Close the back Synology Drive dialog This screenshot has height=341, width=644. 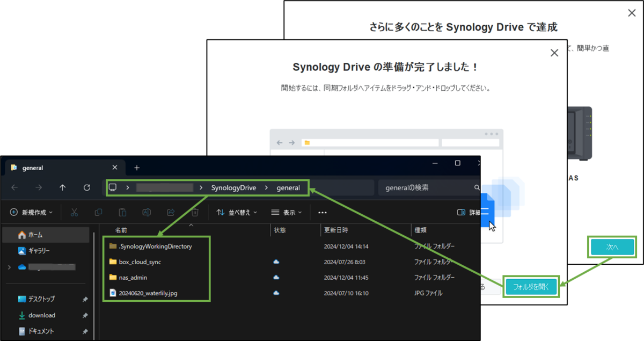click(632, 13)
